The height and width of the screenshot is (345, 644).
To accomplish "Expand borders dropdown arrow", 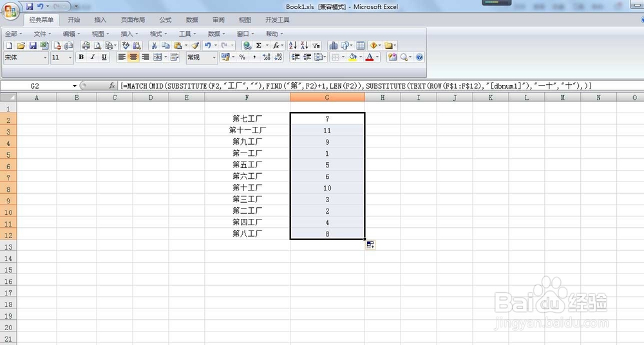I will (x=343, y=57).
